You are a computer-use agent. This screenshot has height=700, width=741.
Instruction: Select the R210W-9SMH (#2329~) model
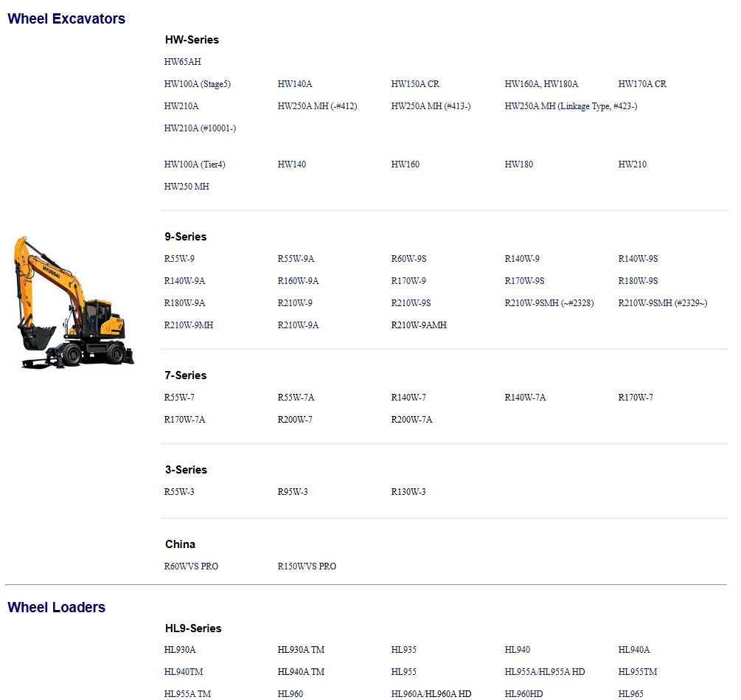662,302
